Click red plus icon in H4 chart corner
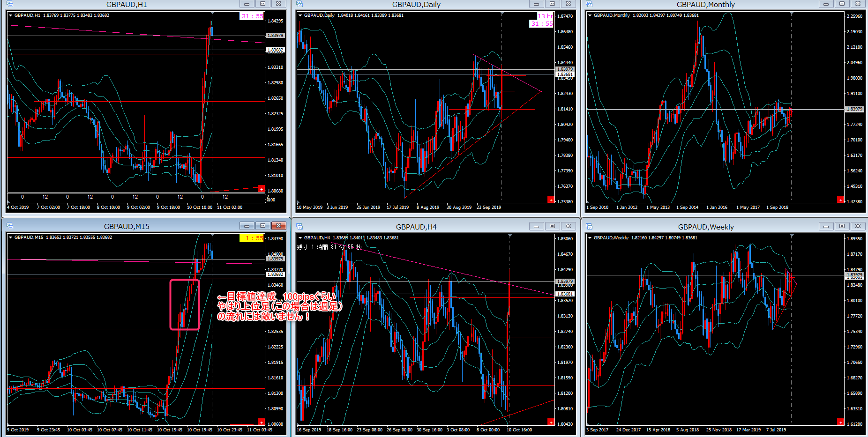This screenshot has width=868, height=437. tap(551, 422)
